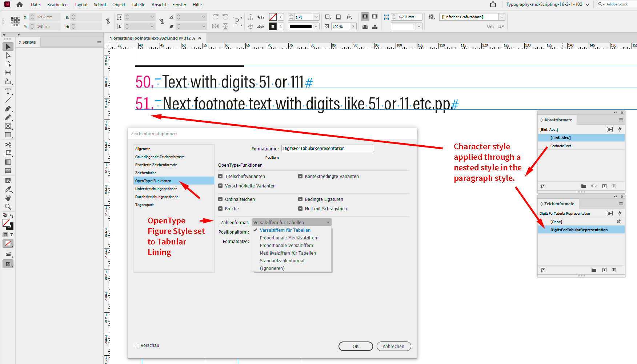Click the Abbrechen button
The height and width of the screenshot is (364, 637).
[393, 346]
